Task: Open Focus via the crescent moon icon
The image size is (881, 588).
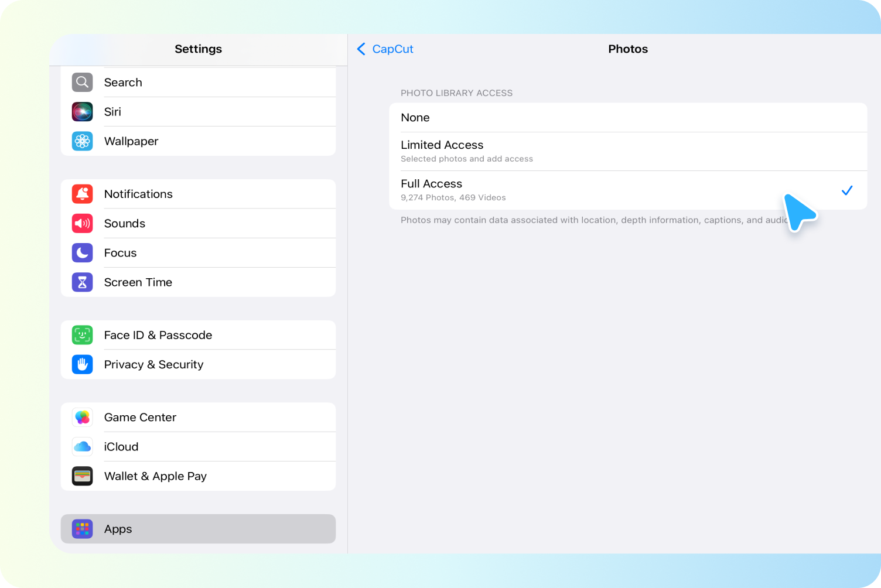Action: tap(82, 252)
